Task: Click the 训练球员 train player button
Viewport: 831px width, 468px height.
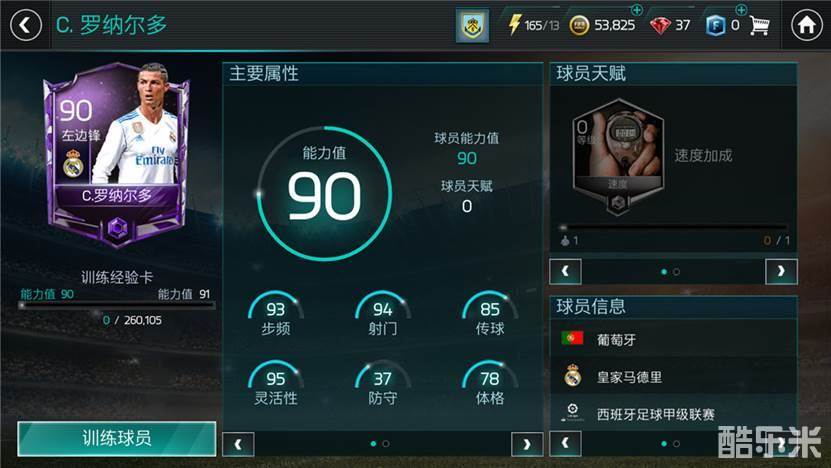Action: [x=117, y=438]
